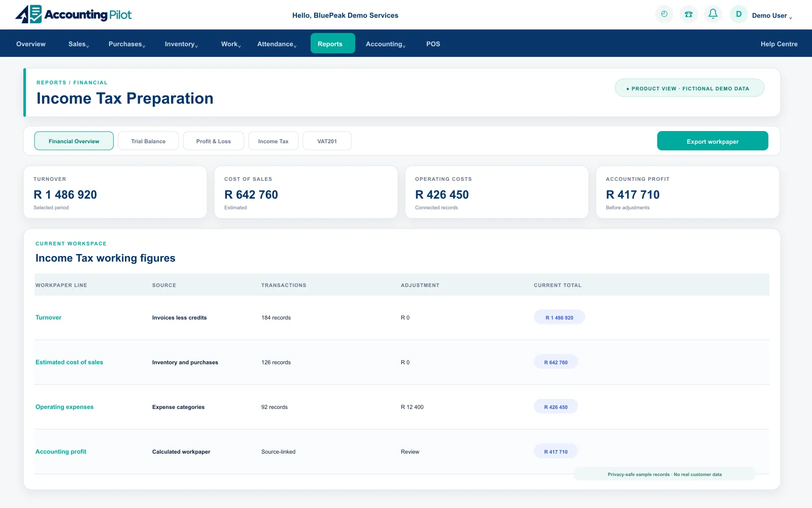This screenshot has height=508, width=812.
Task: Open the Help Centre link
Action: click(779, 44)
